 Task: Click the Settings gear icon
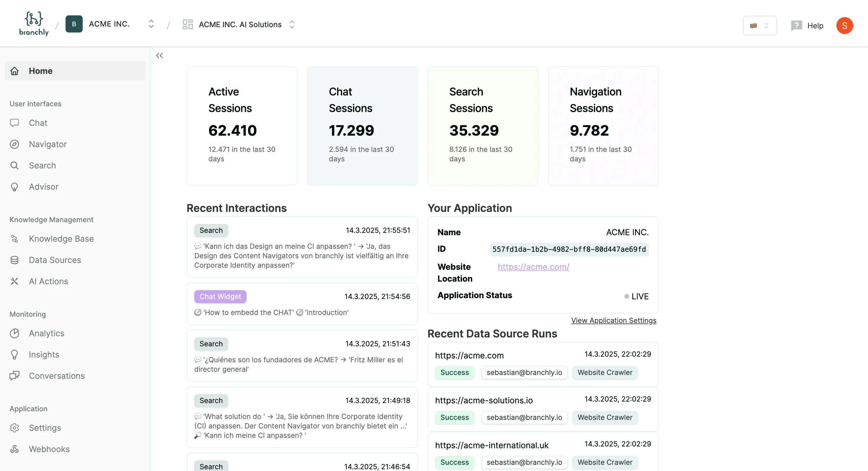pyautogui.click(x=14, y=428)
